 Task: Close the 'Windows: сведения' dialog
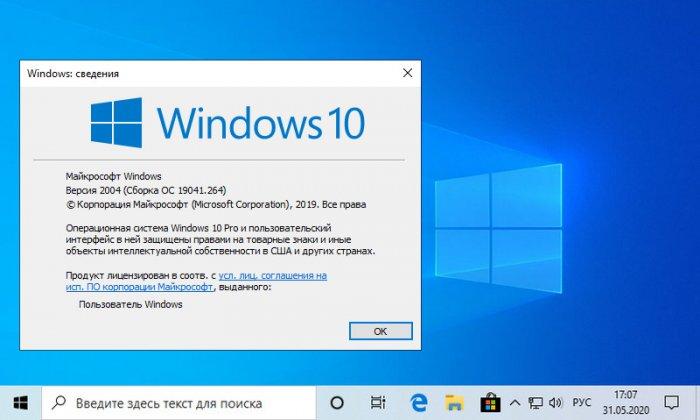point(407,73)
